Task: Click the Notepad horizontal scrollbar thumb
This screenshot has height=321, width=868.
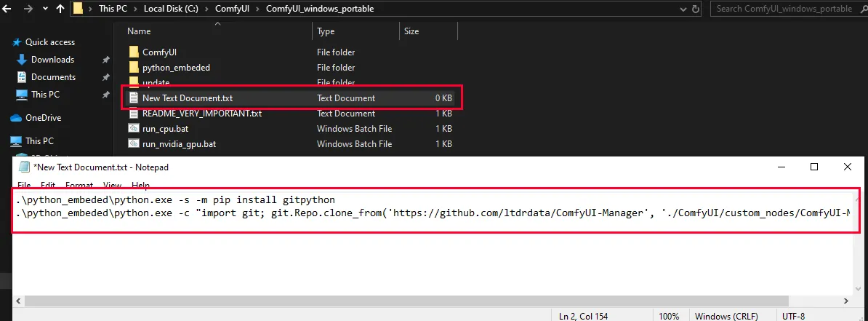Action: pyautogui.click(x=407, y=301)
